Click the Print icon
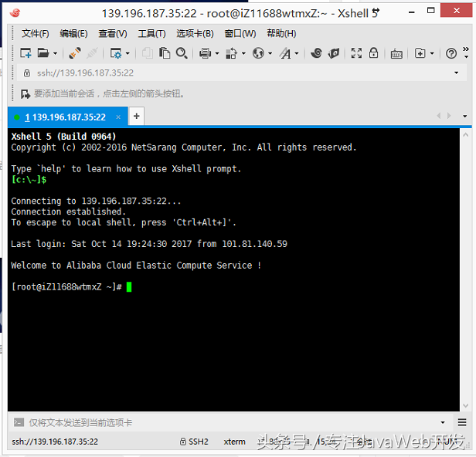This screenshot has width=476, height=457. 206,53
